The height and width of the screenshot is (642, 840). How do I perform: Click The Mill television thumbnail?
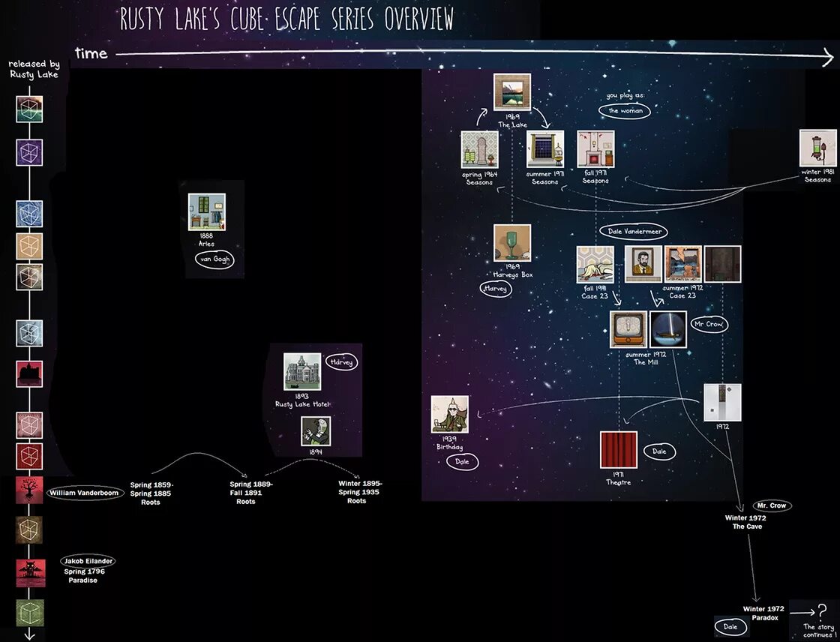(x=628, y=329)
